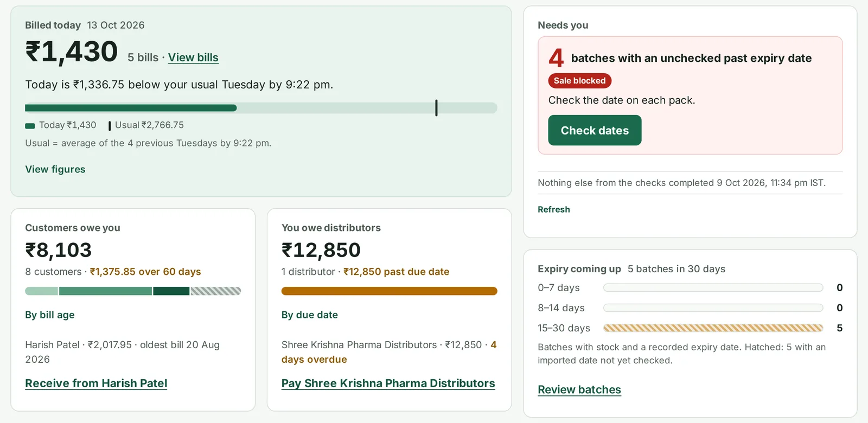
Task: Open the By due date breakdown
Action: (x=310, y=315)
